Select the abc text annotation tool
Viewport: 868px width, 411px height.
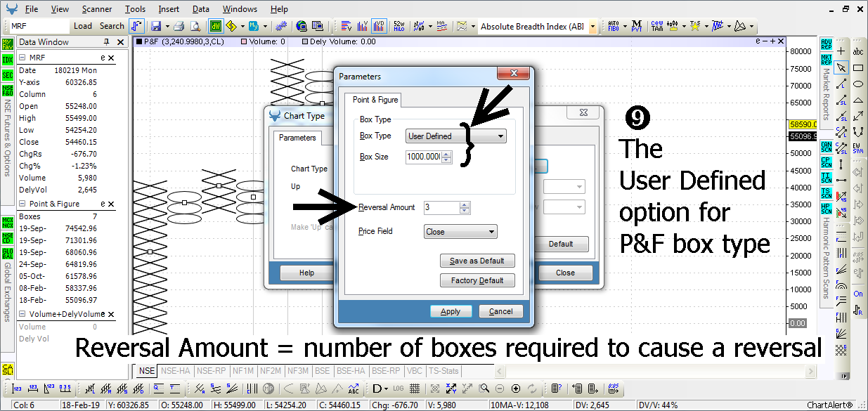pos(858,51)
